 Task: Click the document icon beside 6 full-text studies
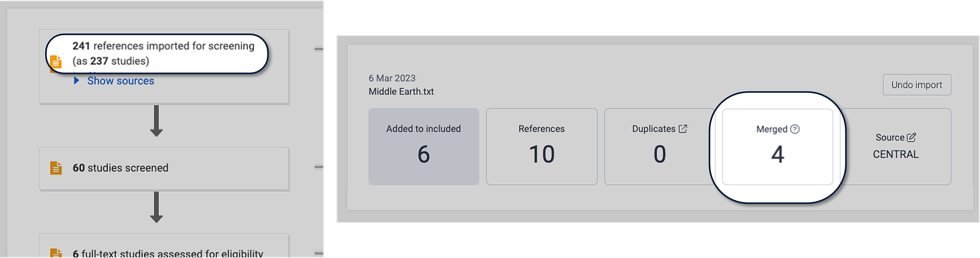56,253
